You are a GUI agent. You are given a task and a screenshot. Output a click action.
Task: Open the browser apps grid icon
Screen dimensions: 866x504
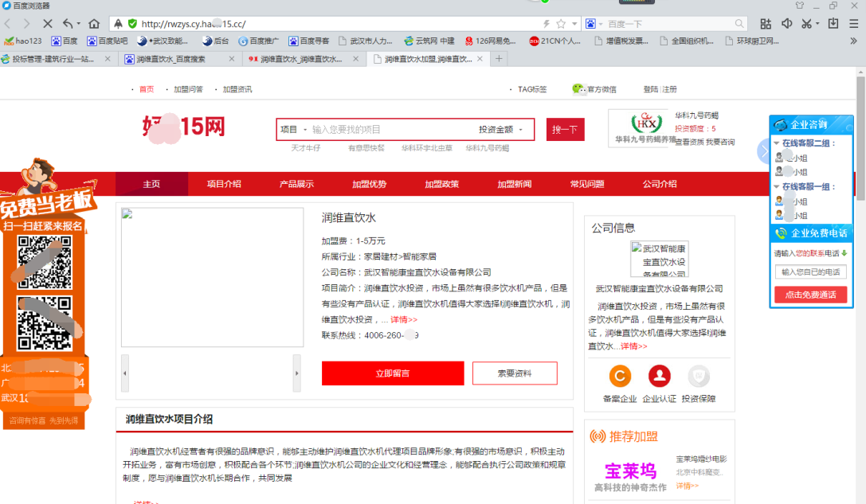tap(766, 24)
